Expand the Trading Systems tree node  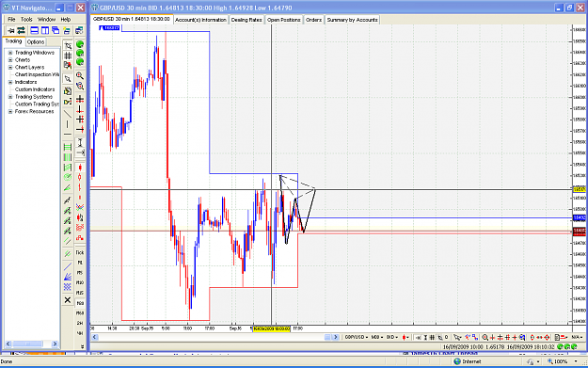(10, 97)
